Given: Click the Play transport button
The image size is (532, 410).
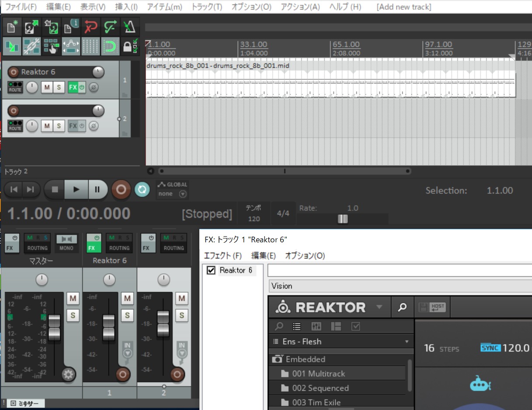Looking at the screenshot, I should tap(76, 189).
